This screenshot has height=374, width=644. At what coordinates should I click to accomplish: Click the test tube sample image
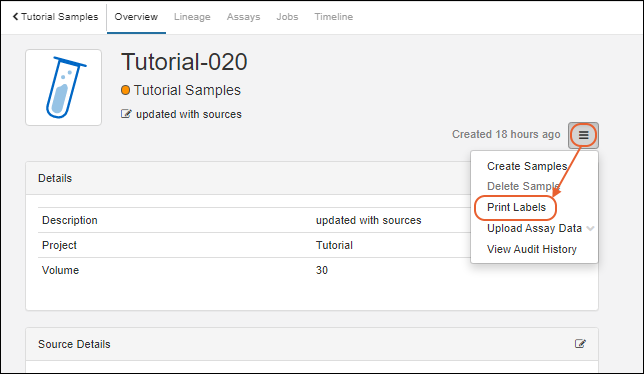[x=64, y=87]
